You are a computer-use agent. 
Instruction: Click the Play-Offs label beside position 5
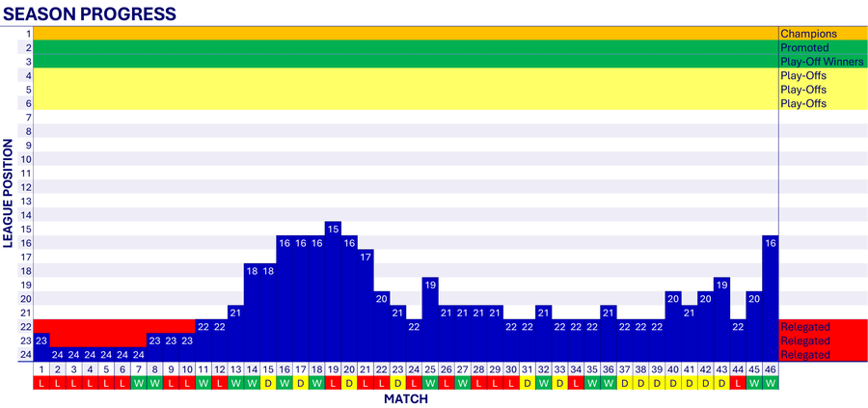[x=803, y=90]
